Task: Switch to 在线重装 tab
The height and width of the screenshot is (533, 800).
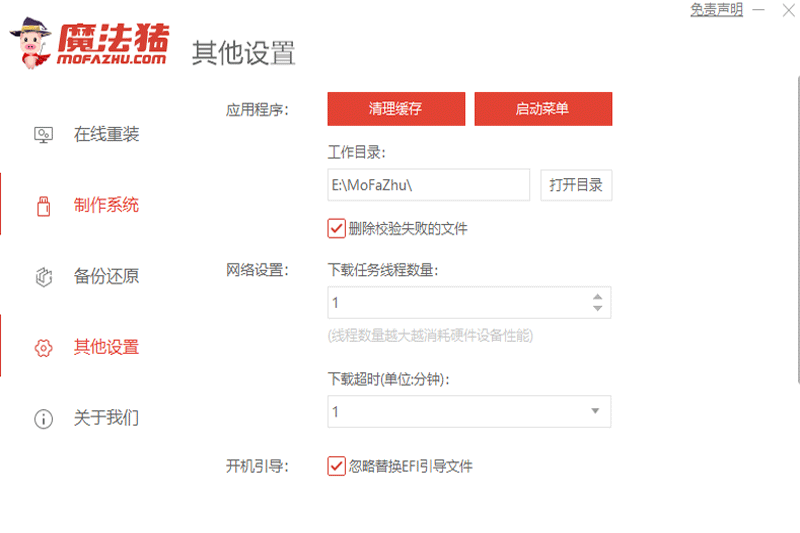Action: (x=106, y=134)
